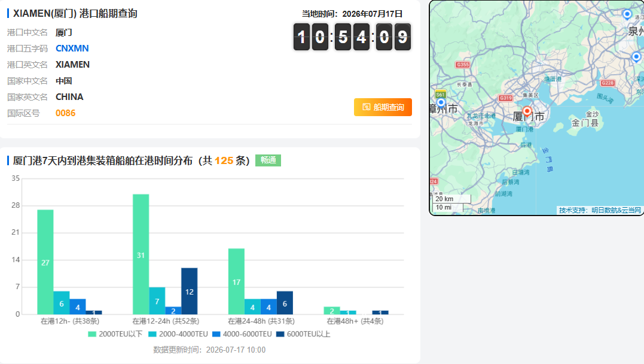
Task: Click the G228 road badge on map
Action: point(608,83)
